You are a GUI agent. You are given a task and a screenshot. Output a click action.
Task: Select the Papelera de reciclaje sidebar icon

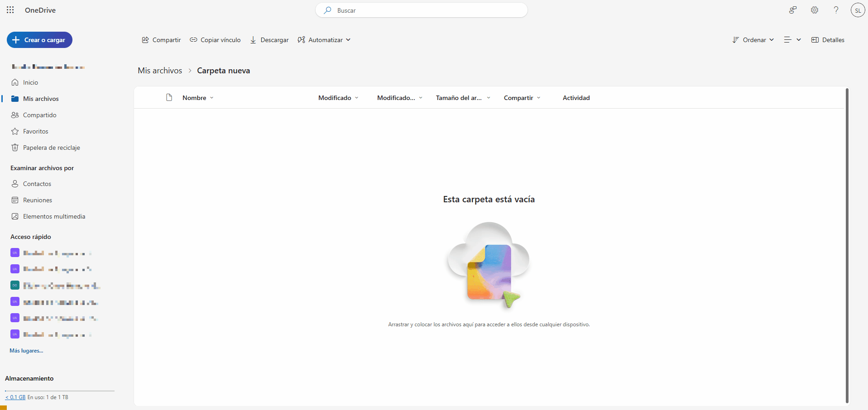pos(15,147)
